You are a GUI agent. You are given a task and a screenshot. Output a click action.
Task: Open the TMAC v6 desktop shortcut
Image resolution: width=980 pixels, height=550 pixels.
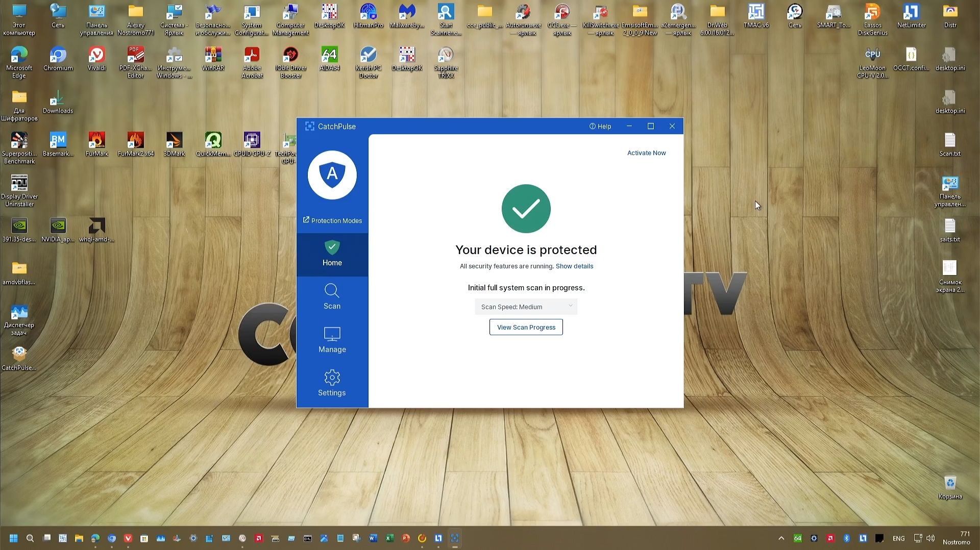tap(756, 16)
